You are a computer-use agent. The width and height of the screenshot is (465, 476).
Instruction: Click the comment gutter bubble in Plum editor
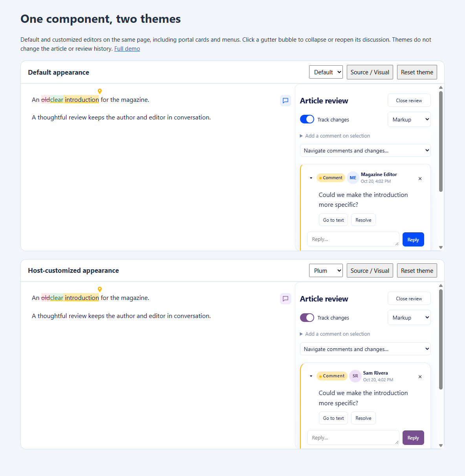[x=286, y=299]
